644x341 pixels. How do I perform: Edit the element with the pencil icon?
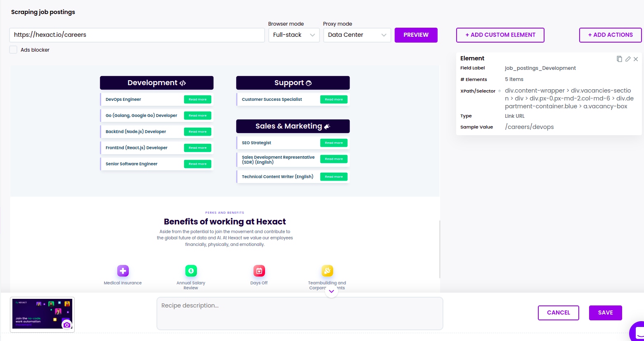click(627, 59)
